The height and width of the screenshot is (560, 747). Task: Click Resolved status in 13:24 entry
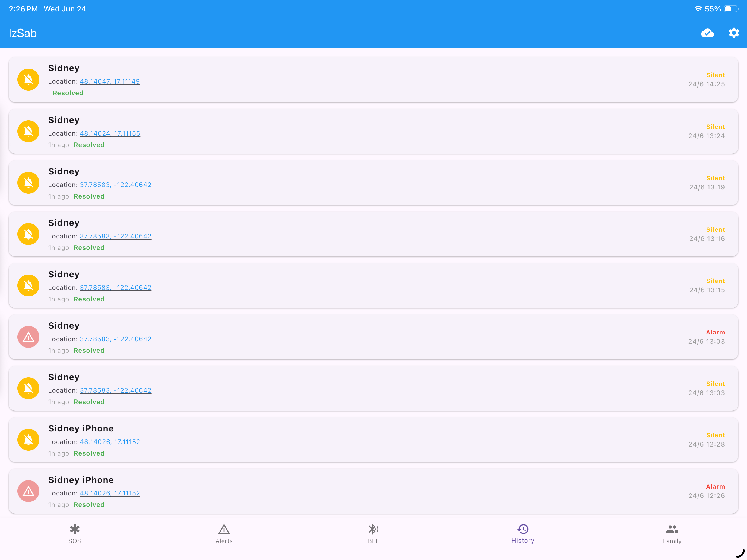[89, 145]
